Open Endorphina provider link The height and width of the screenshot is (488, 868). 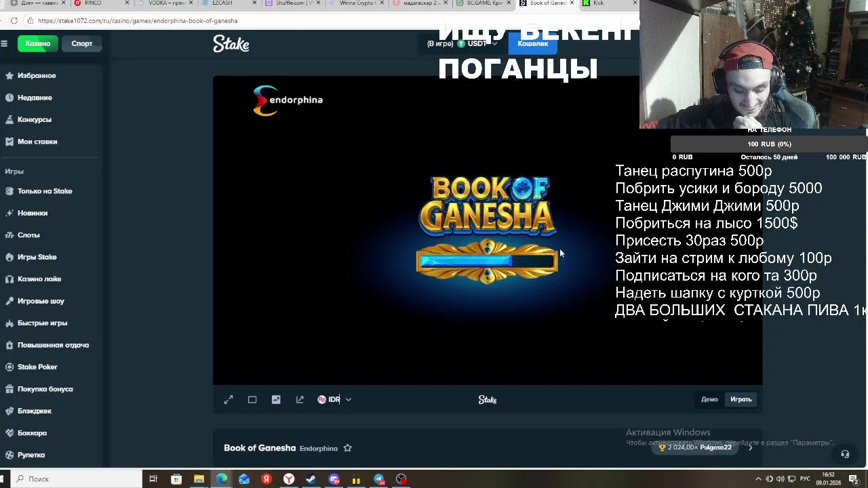319,449
